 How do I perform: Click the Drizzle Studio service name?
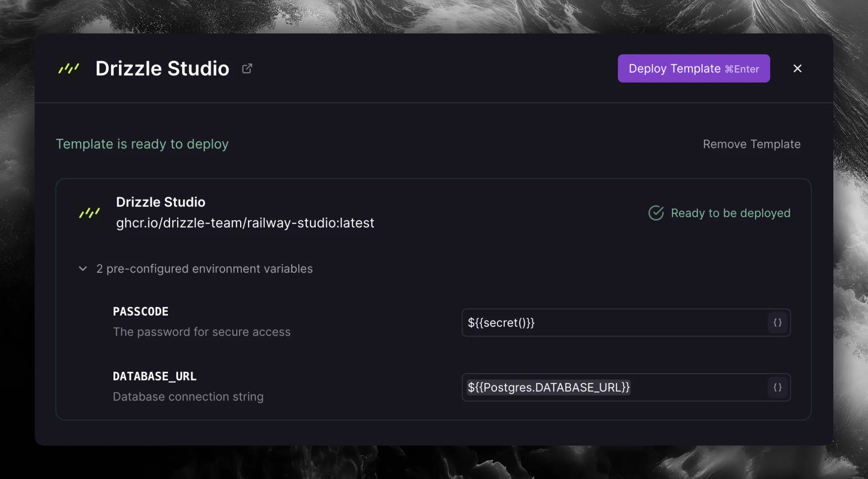[x=160, y=202]
